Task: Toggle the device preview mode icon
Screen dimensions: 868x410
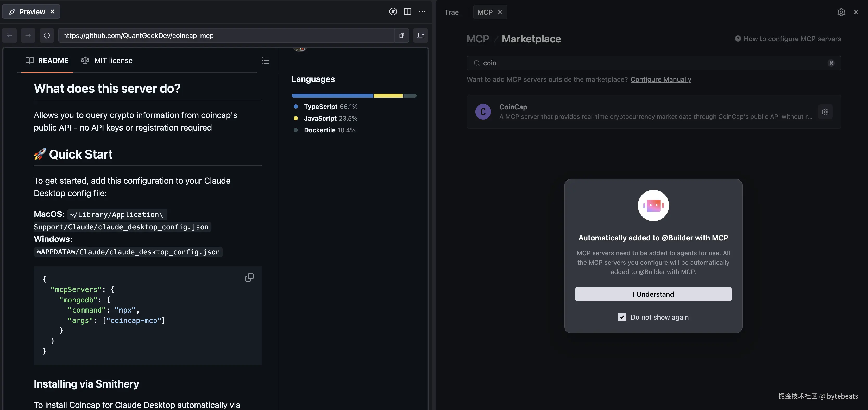Action: [421, 35]
